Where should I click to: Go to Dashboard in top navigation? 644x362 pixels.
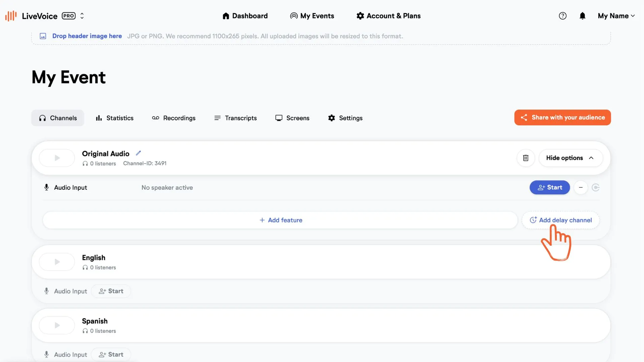(x=245, y=16)
